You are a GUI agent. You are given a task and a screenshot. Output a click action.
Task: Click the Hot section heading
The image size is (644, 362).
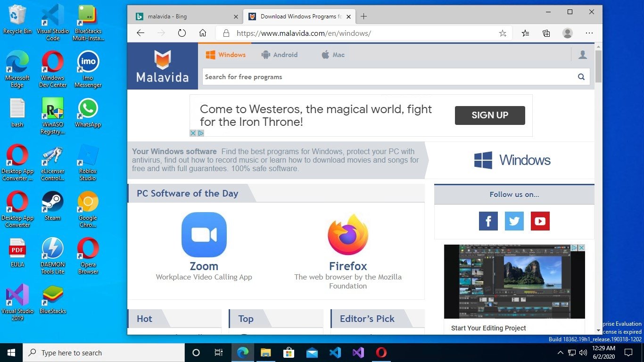click(x=144, y=319)
